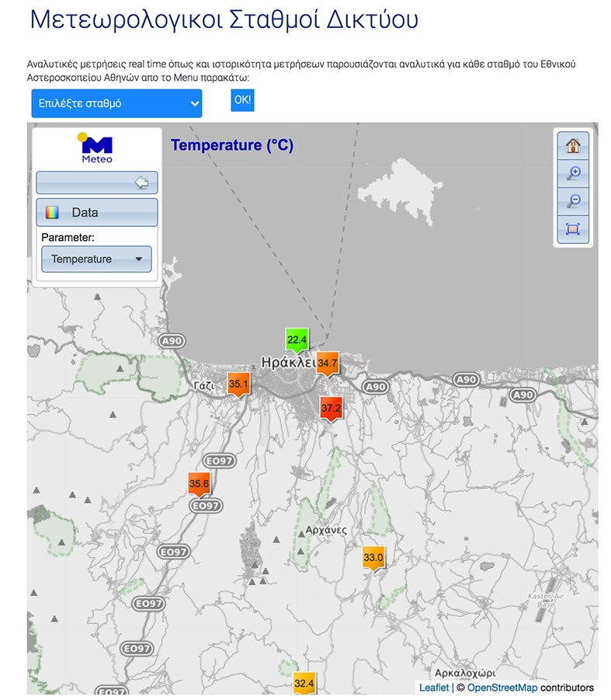
Task: Click the Αρχάνες town label on map
Action: (321, 531)
